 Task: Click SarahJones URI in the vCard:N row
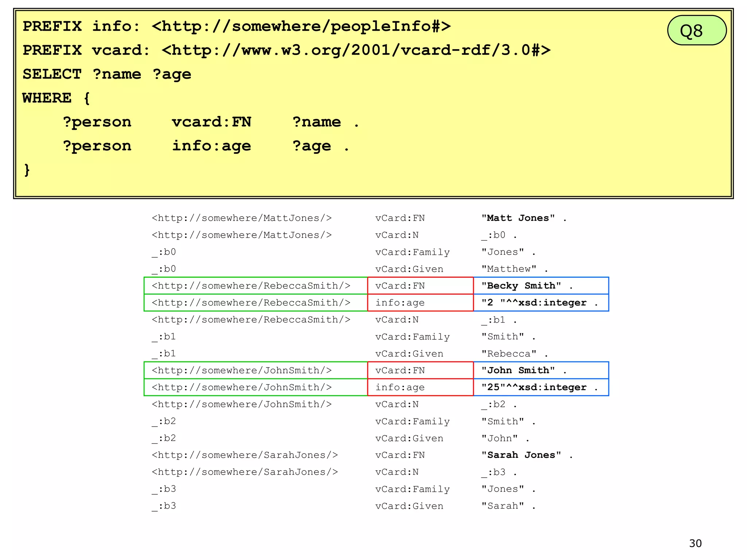coord(245,472)
